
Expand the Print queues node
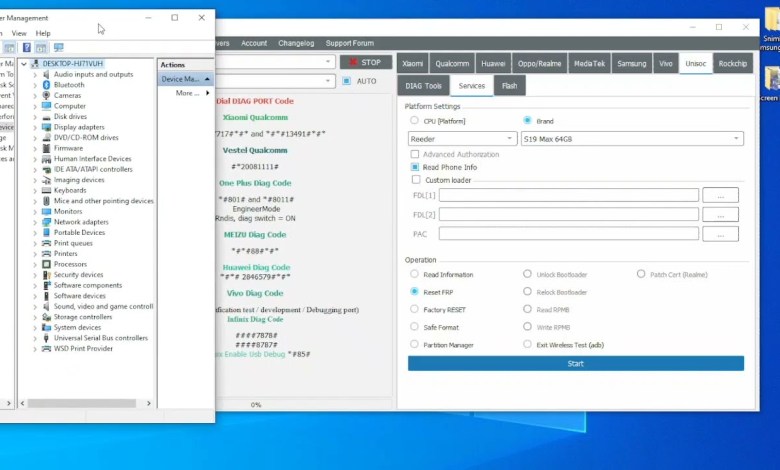pyautogui.click(x=35, y=244)
